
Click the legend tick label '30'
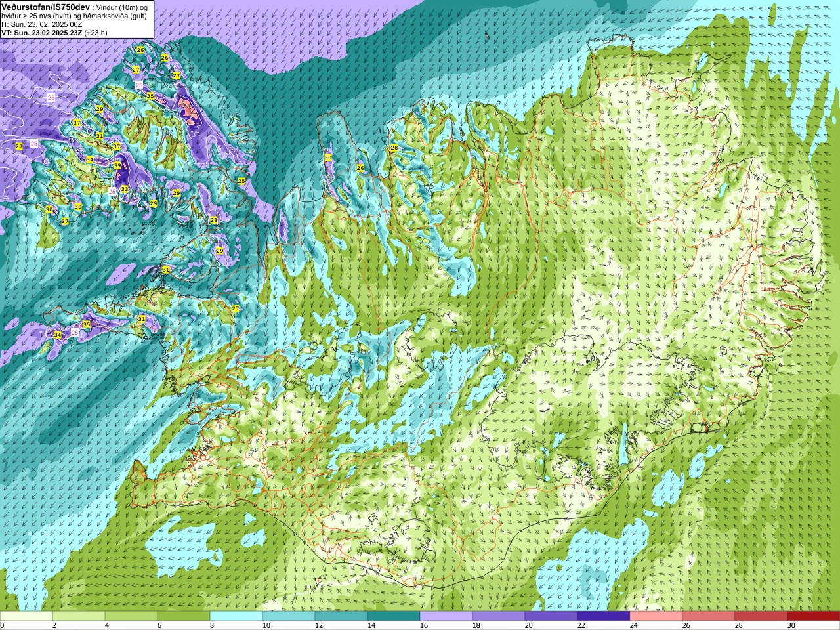pyautogui.click(x=791, y=625)
